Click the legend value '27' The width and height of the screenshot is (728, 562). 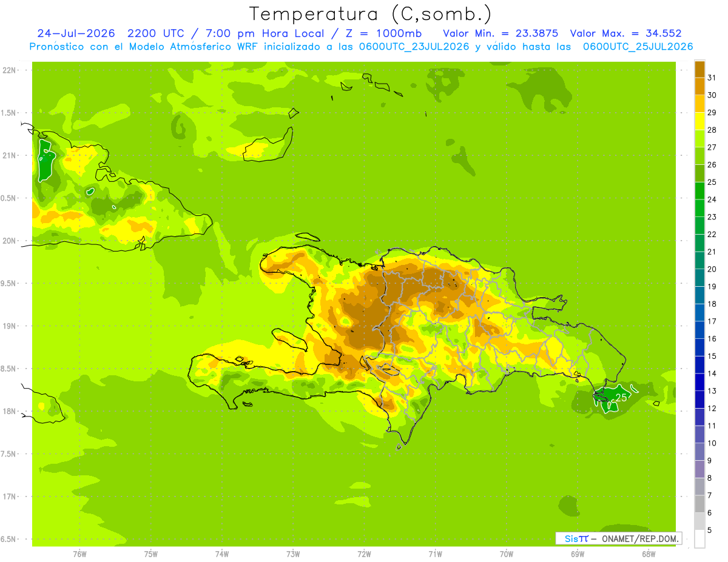[712, 147]
